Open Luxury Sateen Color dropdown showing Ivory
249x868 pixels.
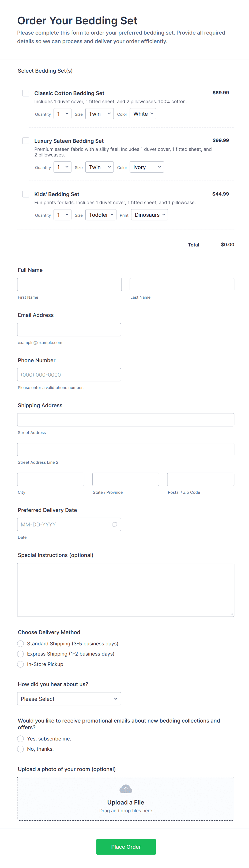click(147, 167)
